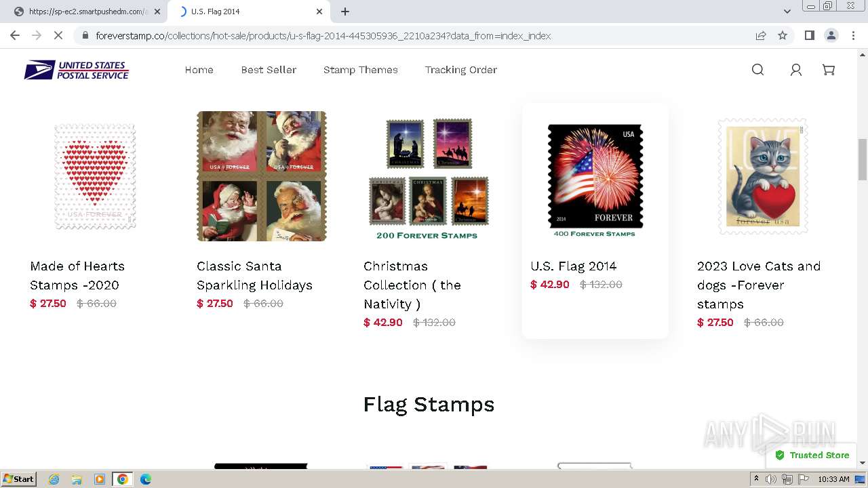Click the Trusted Store badge
Image resolution: width=868 pixels, height=488 pixels.
coord(812,455)
